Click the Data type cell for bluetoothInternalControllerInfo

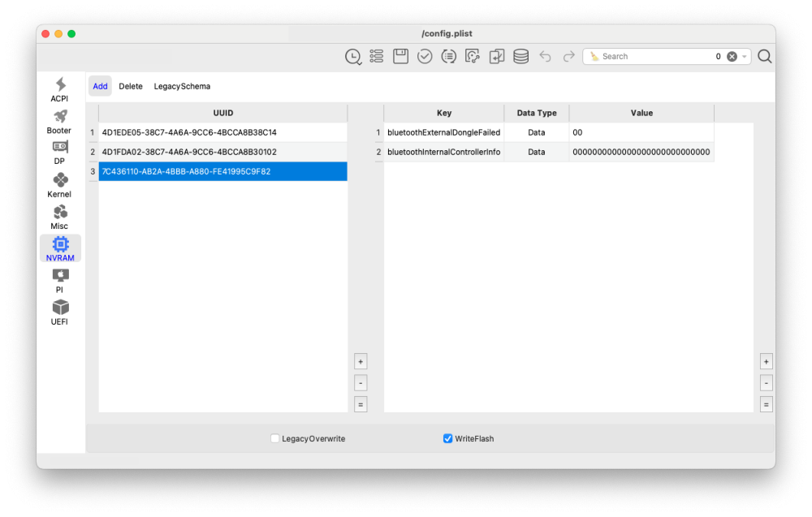click(x=537, y=152)
